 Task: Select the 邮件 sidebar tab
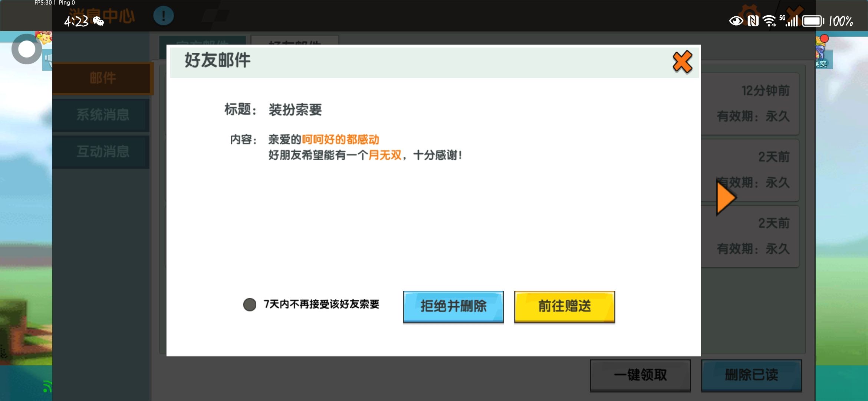pos(102,78)
